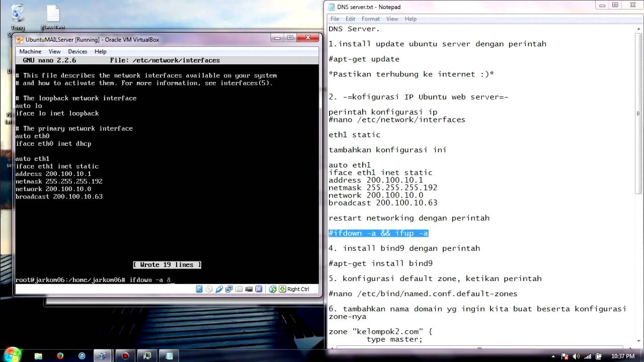Click 'address 200.100.10.1' in the nano editor

(x=53, y=174)
